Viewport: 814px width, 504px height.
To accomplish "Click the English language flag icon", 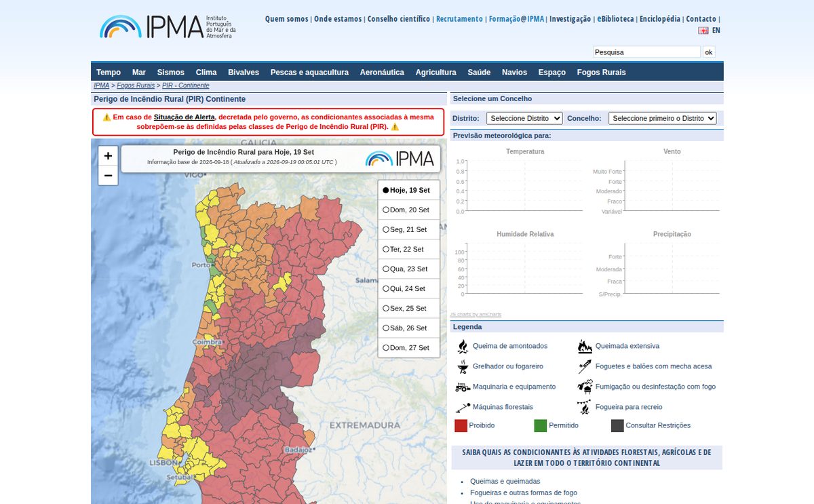I will click(703, 31).
